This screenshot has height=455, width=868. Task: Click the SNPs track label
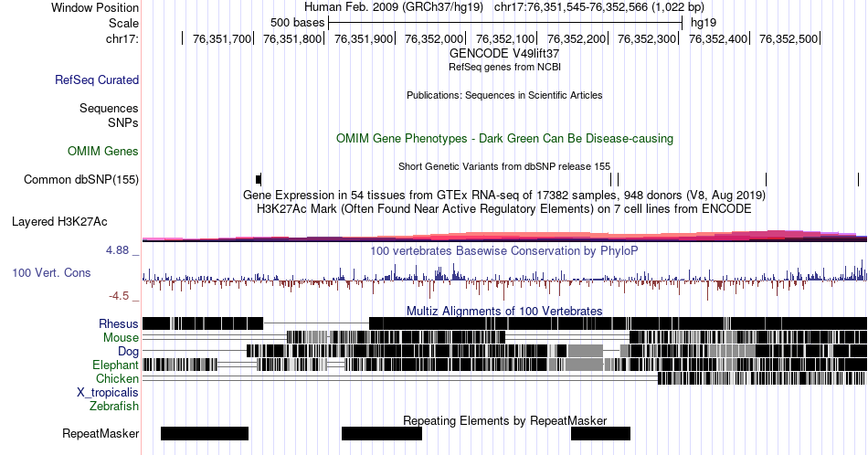[123, 122]
